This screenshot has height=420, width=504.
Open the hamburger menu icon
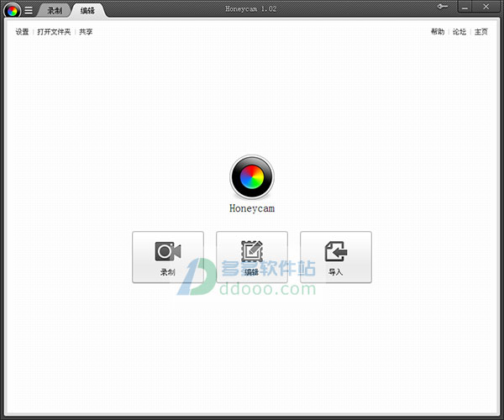29,11
